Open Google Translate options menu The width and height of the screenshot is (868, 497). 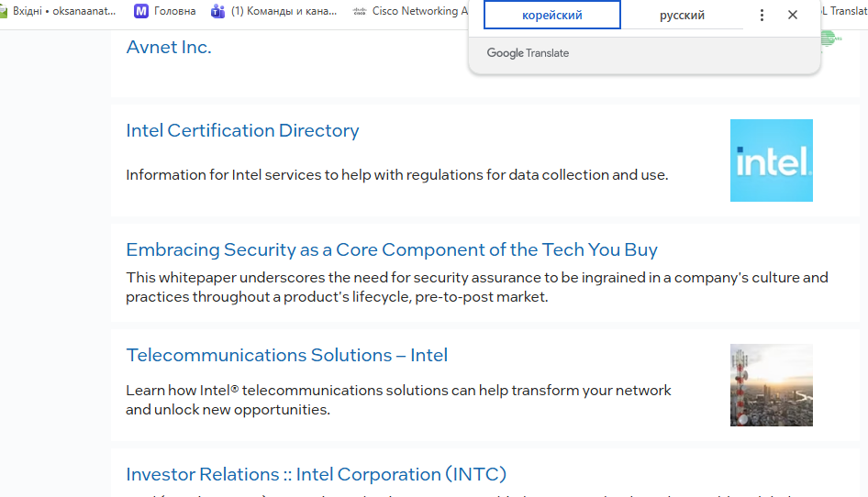point(762,16)
